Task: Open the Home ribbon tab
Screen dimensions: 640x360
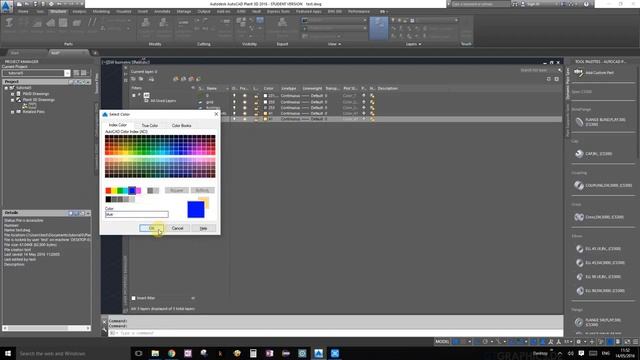Action: pyautogui.click(x=23, y=11)
